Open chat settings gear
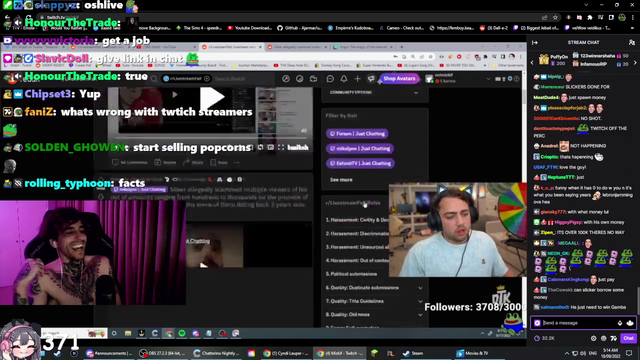This screenshot has width=640, height=360. tap(593, 338)
